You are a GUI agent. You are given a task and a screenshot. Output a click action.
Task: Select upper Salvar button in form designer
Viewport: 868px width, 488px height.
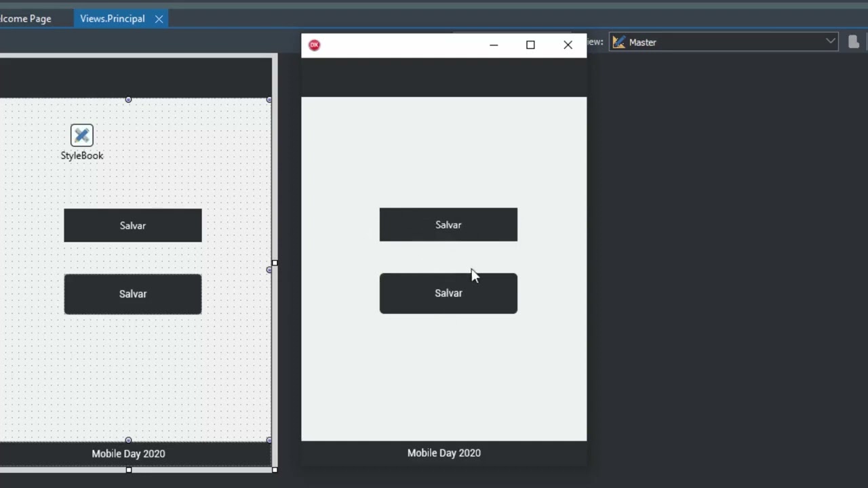(133, 226)
